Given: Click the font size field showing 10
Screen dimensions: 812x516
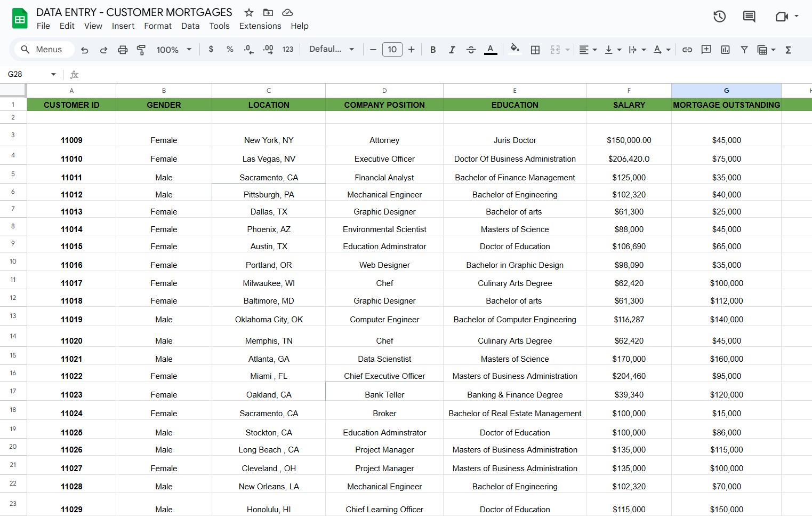Looking at the screenshot, I should click(392, 50).
